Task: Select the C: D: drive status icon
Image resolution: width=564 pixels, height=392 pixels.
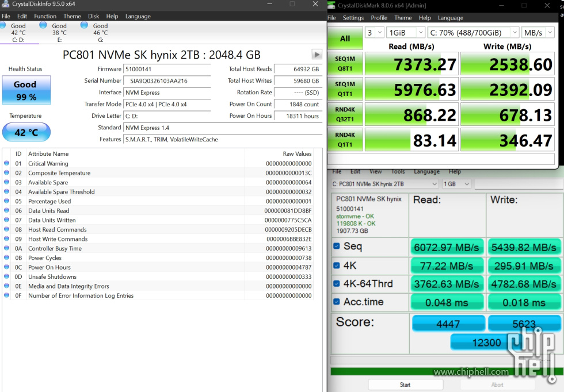Action: point(2,25)
